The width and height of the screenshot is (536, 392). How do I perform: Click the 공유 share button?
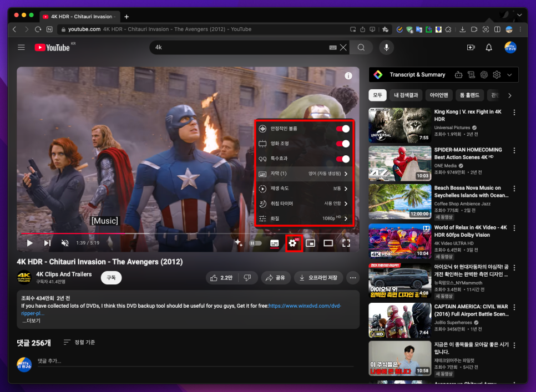(276, 278)
